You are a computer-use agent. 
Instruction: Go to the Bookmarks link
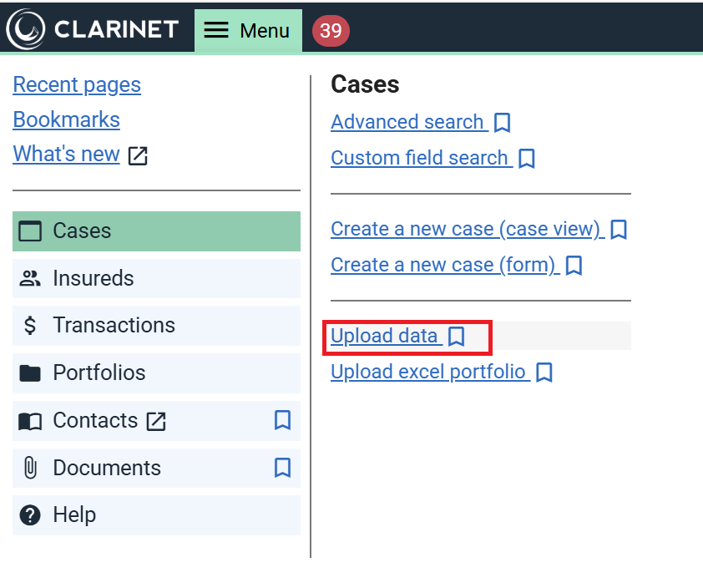click(66, 119)
